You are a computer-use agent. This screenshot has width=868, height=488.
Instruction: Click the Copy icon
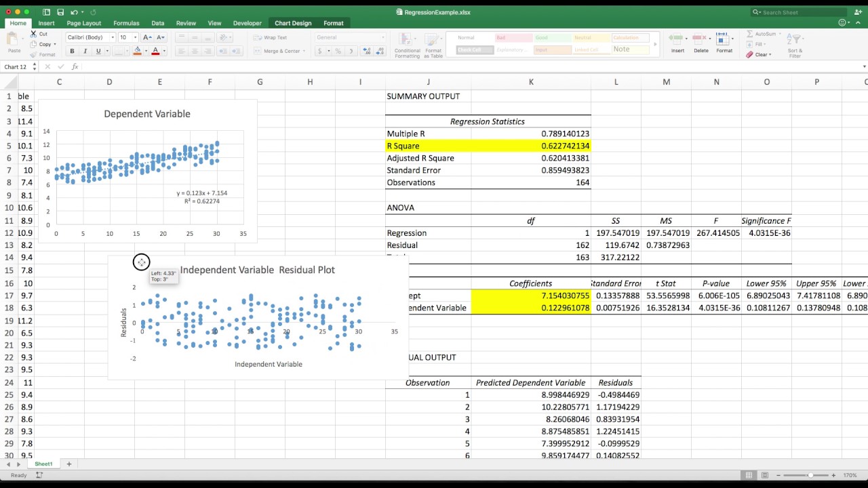click(x=34, y=44)
